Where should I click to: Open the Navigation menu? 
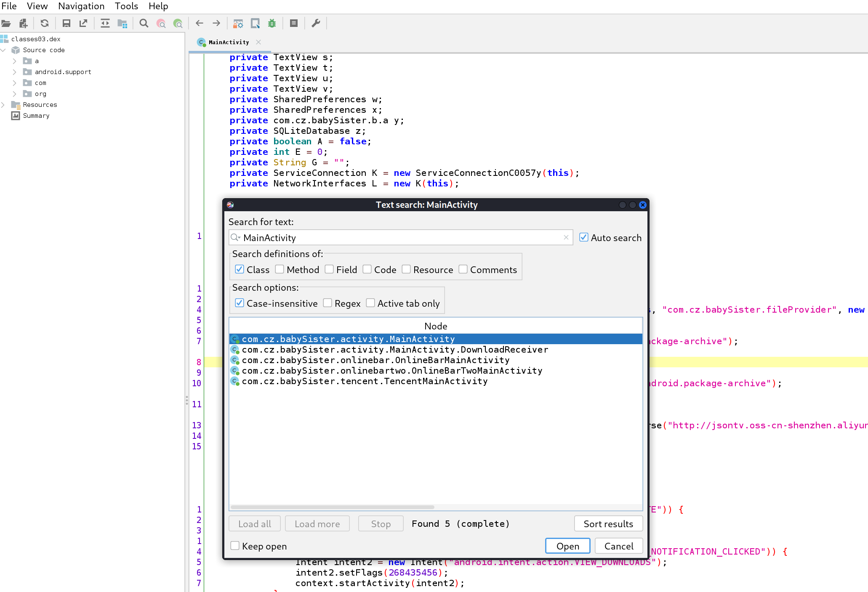click(x=81, y=6)
